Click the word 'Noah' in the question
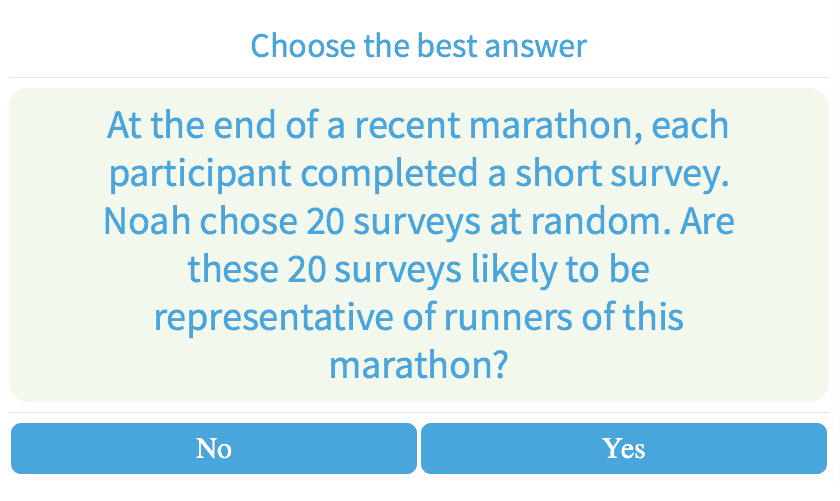 [147, 222]
